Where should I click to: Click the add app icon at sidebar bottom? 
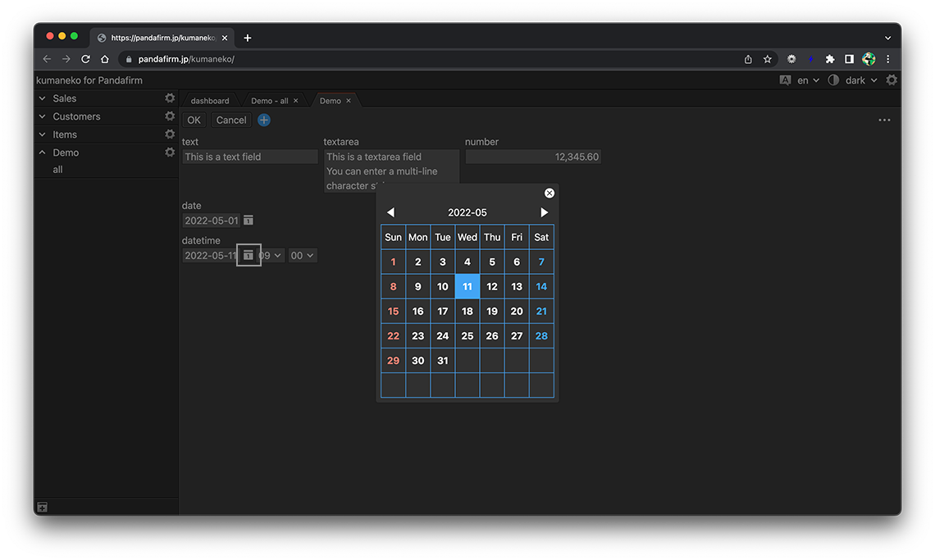43,508
